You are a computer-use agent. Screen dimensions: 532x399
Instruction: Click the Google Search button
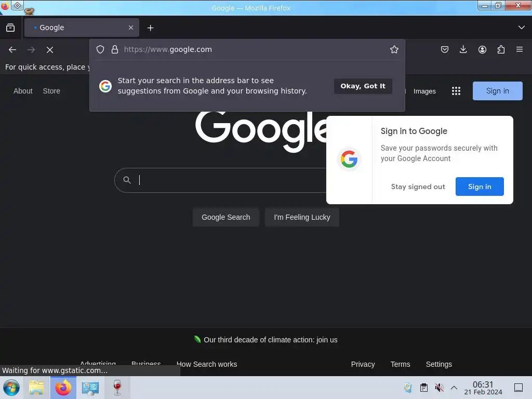(226, 217)
